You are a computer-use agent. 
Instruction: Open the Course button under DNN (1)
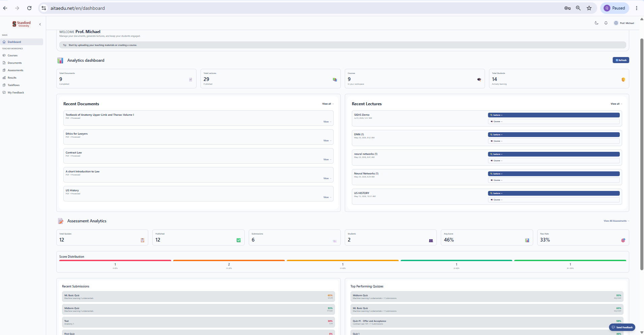554,141
